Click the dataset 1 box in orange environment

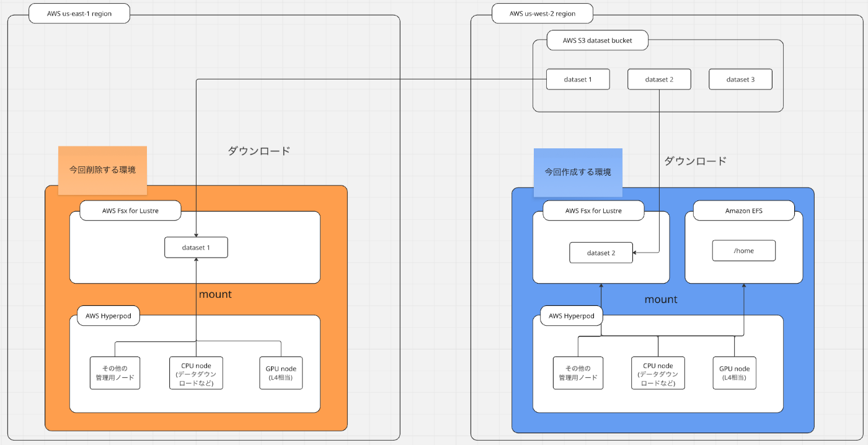[196, 248]
